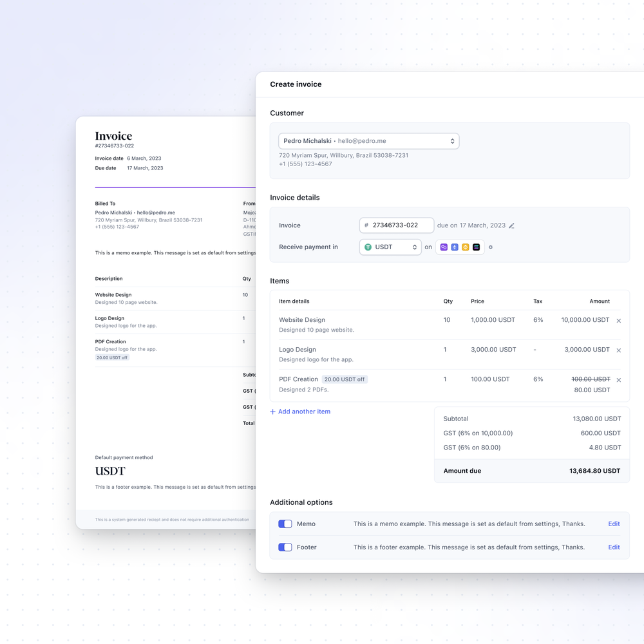Select the Solana network icon
644x644 pixels.
[x=476, y=247]
